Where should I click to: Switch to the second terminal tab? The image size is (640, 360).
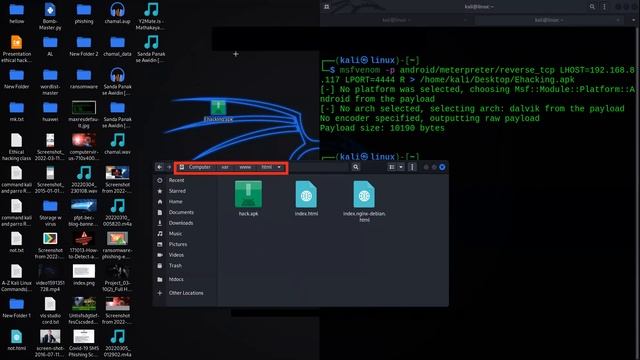point(549,20)
